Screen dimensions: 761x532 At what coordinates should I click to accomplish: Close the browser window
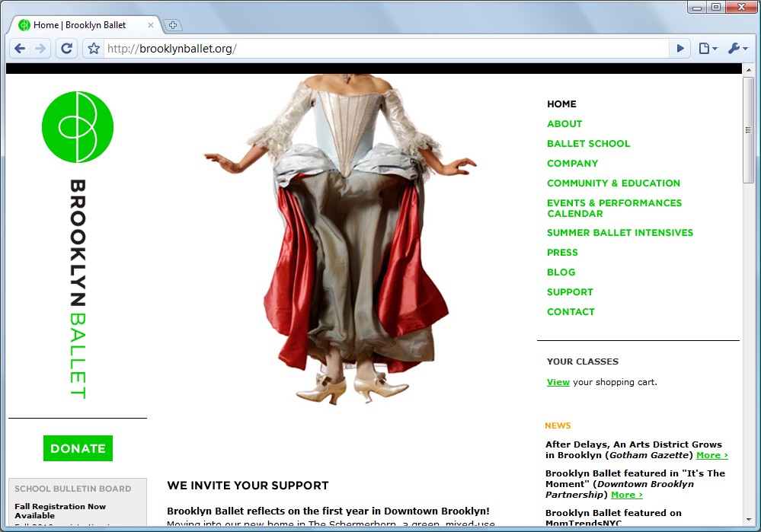tap(741, 8)
